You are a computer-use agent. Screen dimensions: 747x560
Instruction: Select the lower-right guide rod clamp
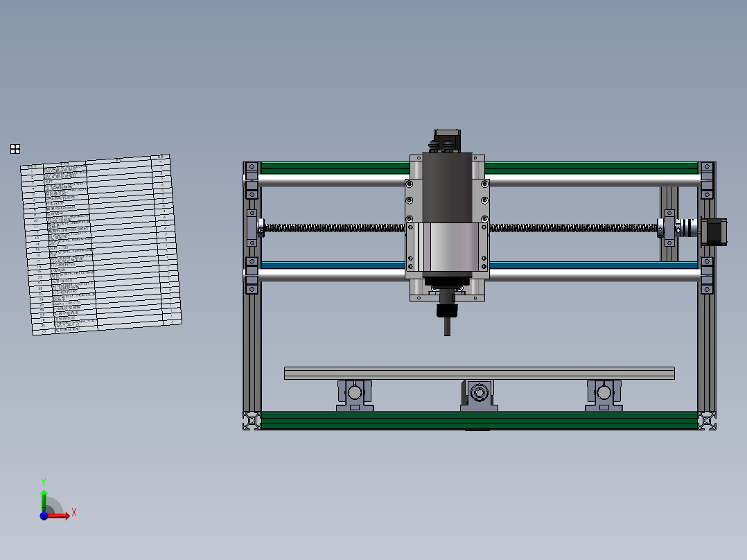[707, 275]
